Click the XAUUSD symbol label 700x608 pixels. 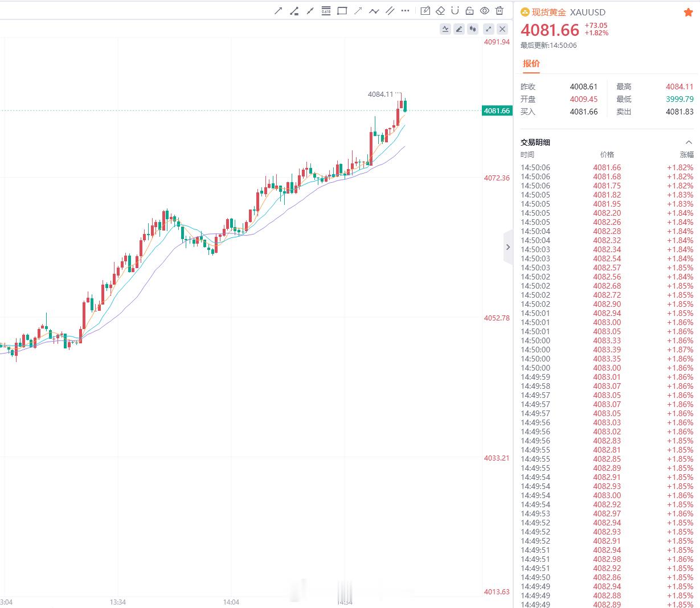(x=588, y=12)
